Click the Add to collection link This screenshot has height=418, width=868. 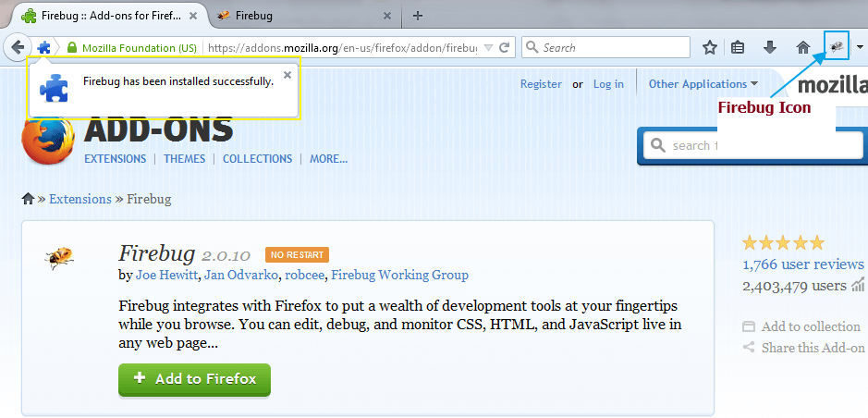pos(811,326)
